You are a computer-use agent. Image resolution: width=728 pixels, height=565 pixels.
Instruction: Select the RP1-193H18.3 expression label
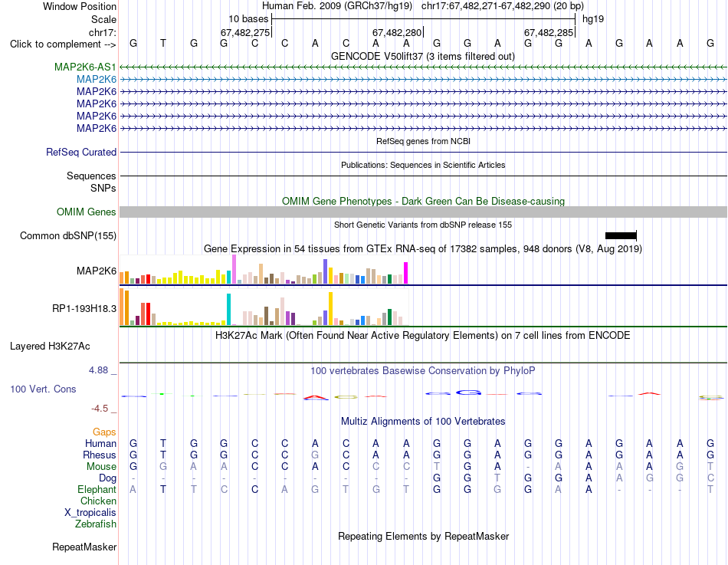[x=84, y=308]
